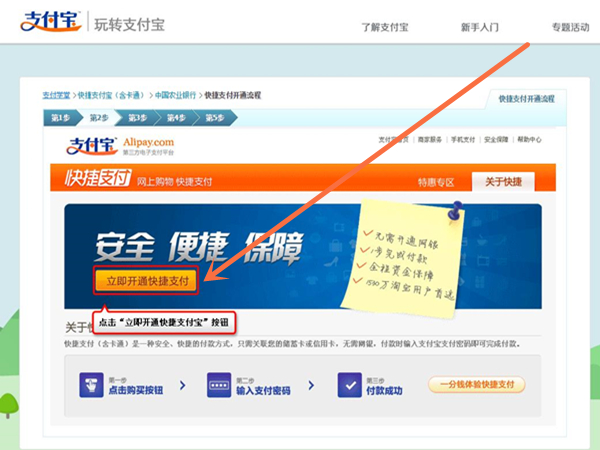Click the Alipay.com logo inside the page

120,146
